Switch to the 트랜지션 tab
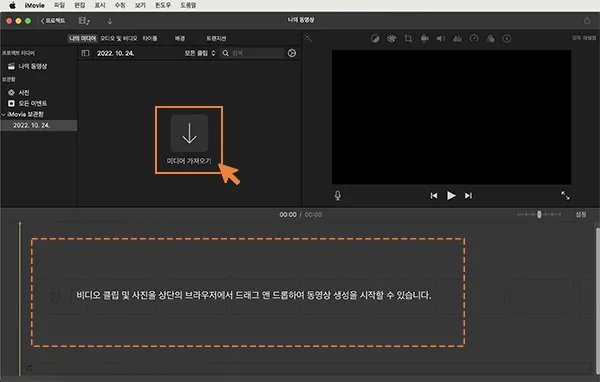Image resolution: width=600 pixels, height=382 pixels. (216, 38)
